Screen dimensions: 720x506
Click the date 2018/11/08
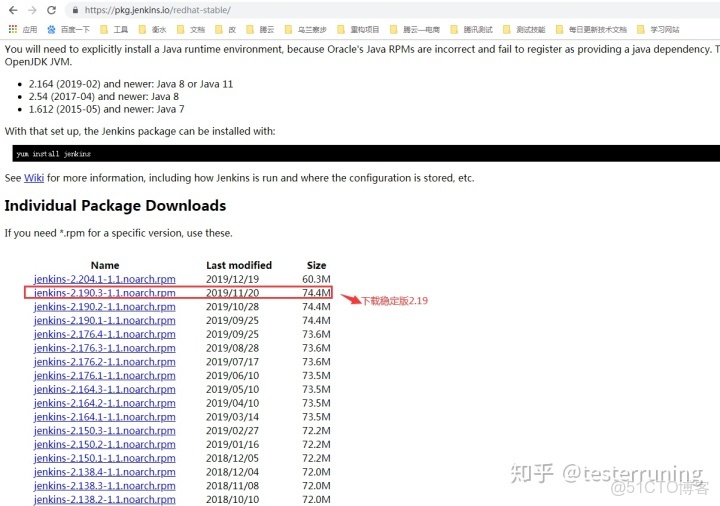click(x=232, y=486)
